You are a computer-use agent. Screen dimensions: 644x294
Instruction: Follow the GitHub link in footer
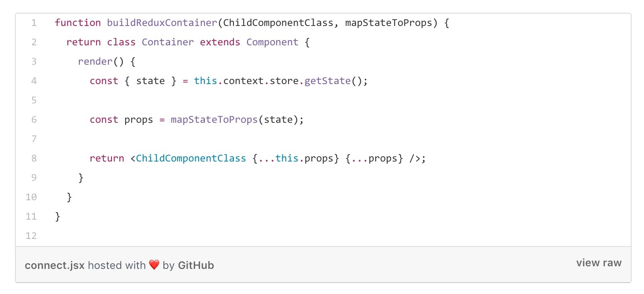(196, 265)
